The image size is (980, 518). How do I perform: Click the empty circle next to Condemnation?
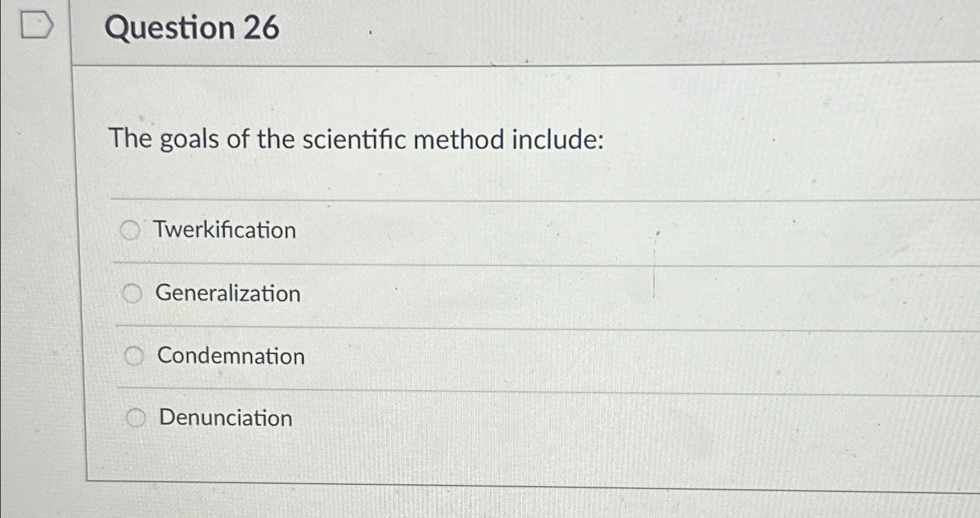(136, 355)
